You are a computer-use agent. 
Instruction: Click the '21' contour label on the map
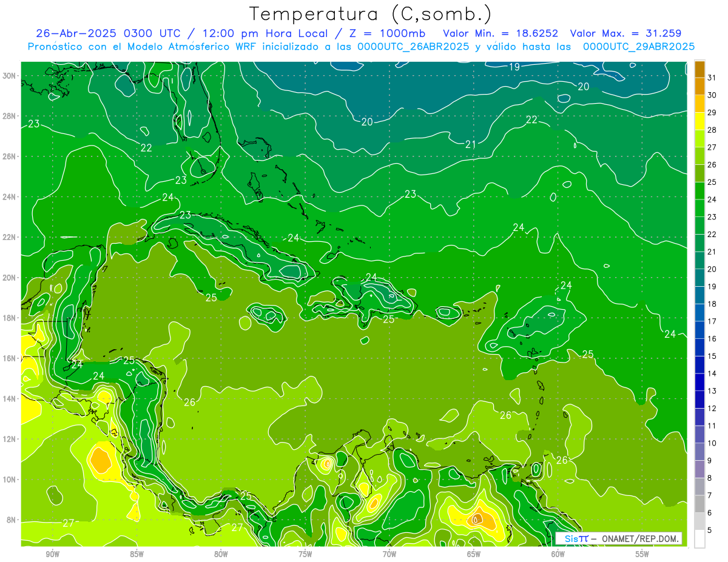click(x=471, y=144)
